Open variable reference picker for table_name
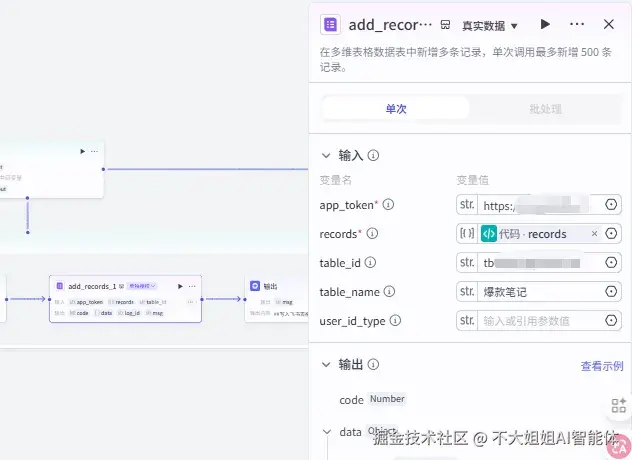 point(611,291)
